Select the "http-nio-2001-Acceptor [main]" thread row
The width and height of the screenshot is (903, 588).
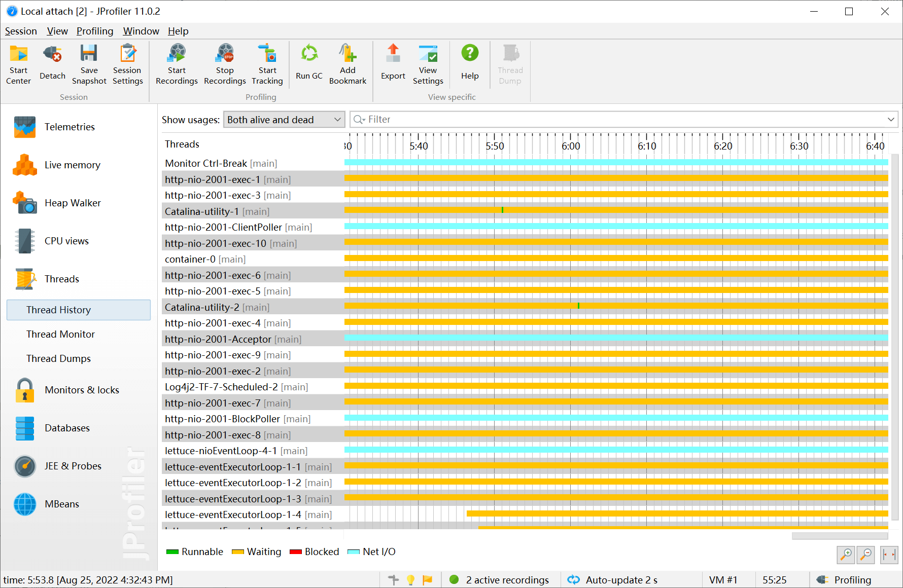pos(525,339)
